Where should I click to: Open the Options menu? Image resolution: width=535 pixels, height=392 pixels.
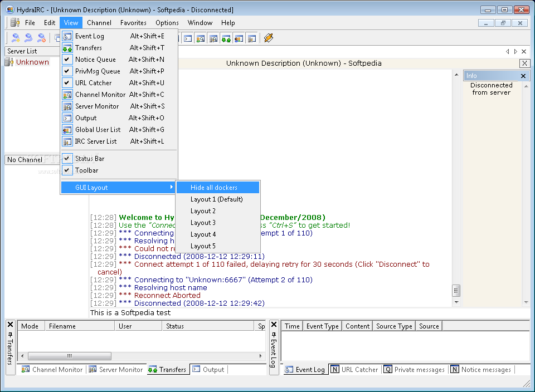click(167, 23)
